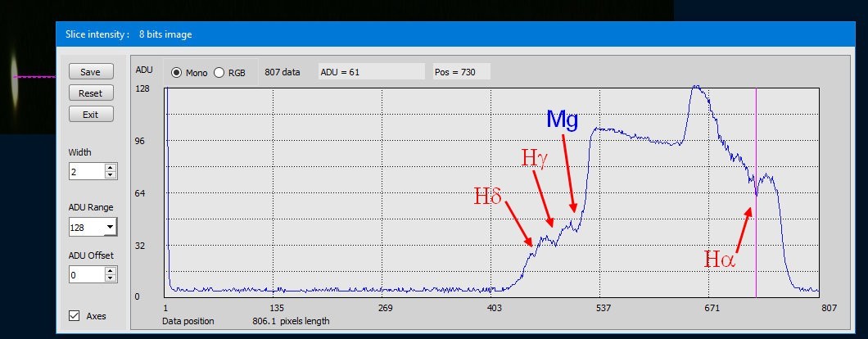Select the Mono radio button
868x339 pixels.
click(x=177, y=73)
